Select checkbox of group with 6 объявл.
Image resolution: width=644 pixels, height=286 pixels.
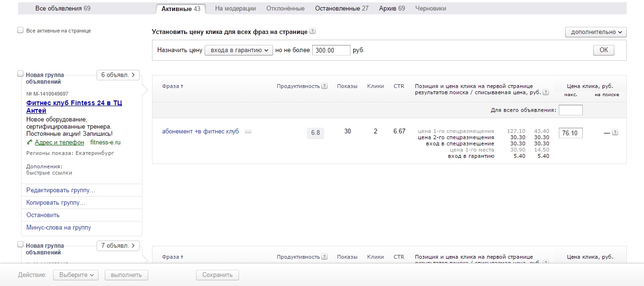(x=21, y=74)
